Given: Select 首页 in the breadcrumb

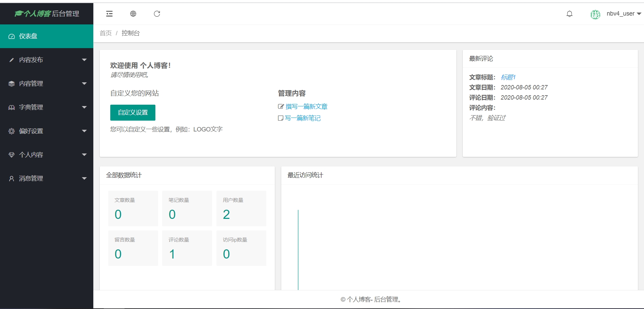Looking at the screenshot, I should tap(105, 33).
